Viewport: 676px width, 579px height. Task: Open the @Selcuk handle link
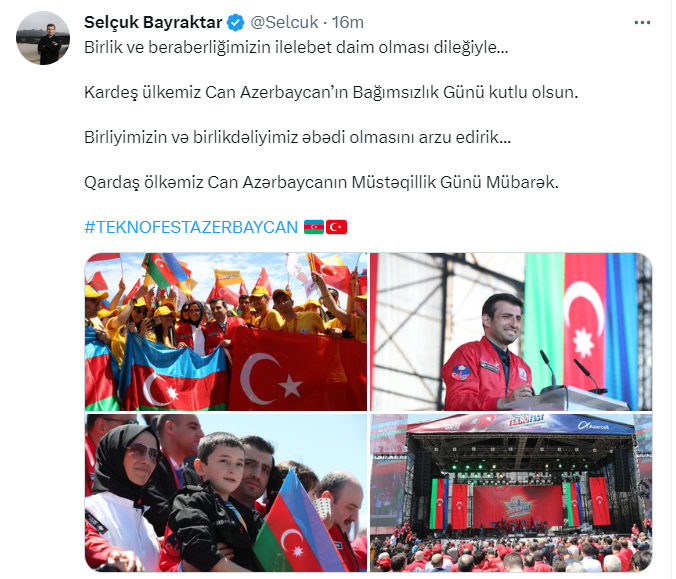pos(284,22)
